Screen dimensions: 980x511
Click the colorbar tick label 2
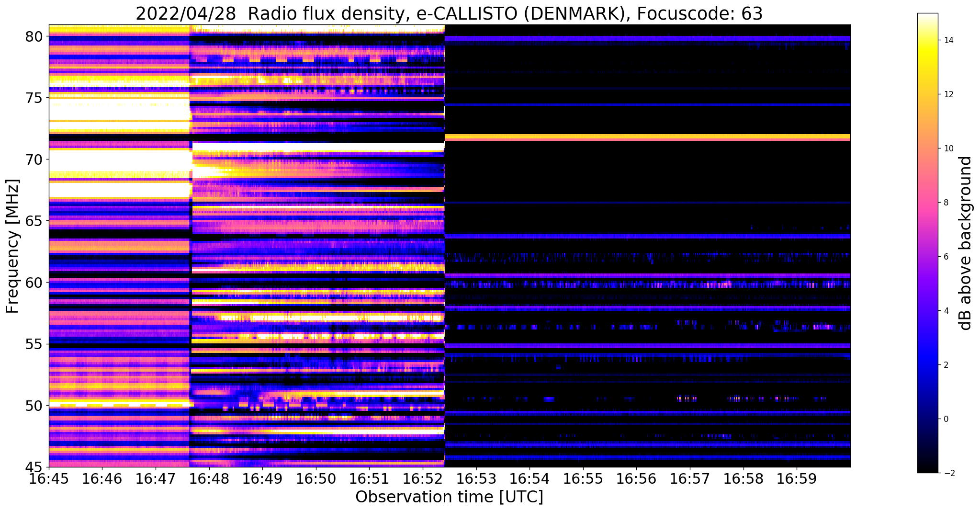pos(946,365)
